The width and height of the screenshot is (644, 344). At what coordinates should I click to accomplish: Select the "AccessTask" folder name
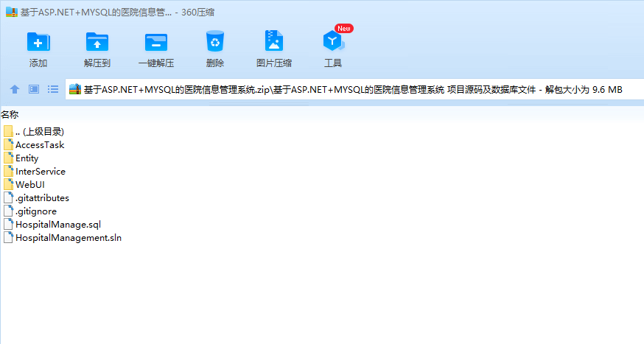40,145
